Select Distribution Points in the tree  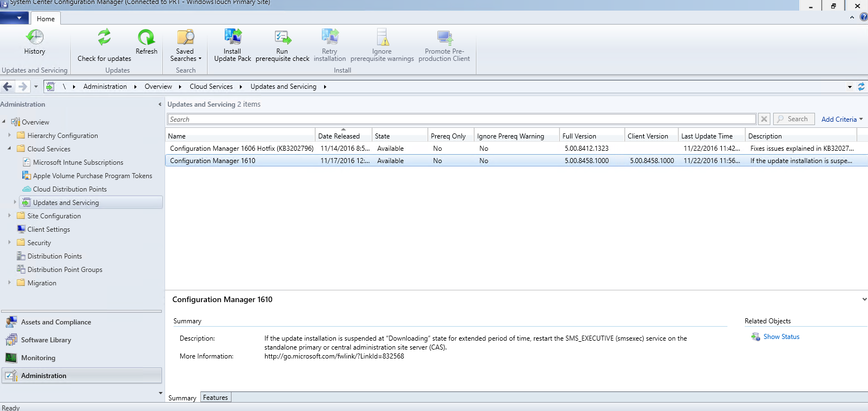pos(55,256)
